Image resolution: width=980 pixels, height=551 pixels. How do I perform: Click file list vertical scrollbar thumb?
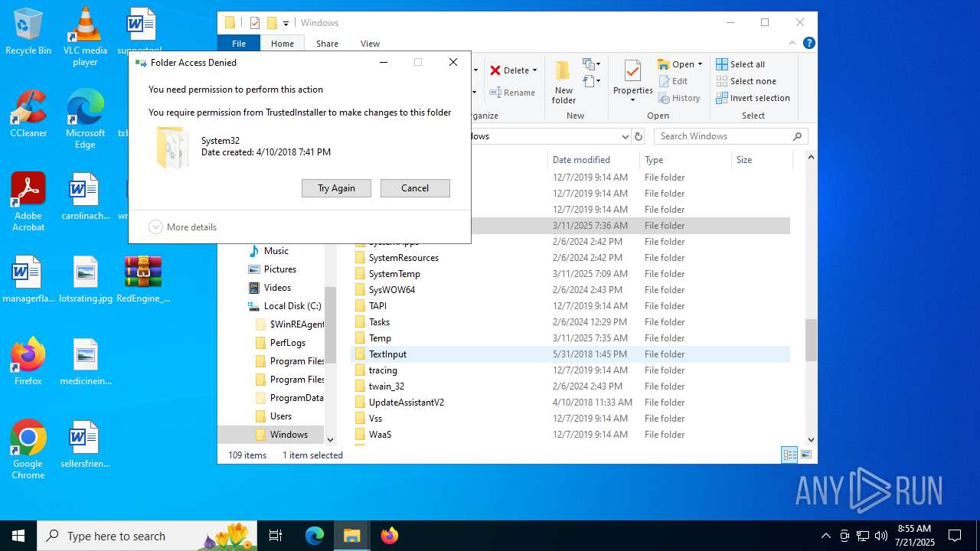click(x=811, y=340)
